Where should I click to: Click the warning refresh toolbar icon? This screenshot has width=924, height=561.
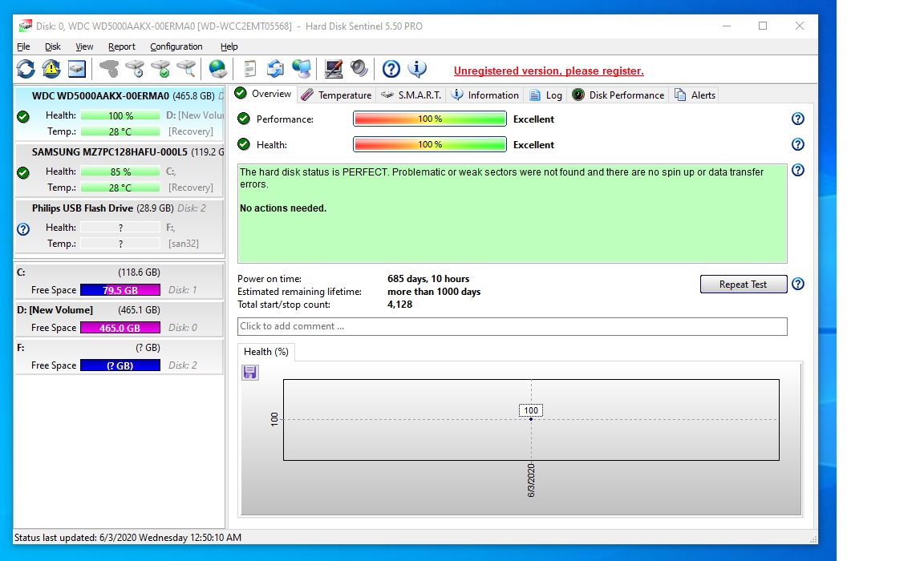pos(51,69)
